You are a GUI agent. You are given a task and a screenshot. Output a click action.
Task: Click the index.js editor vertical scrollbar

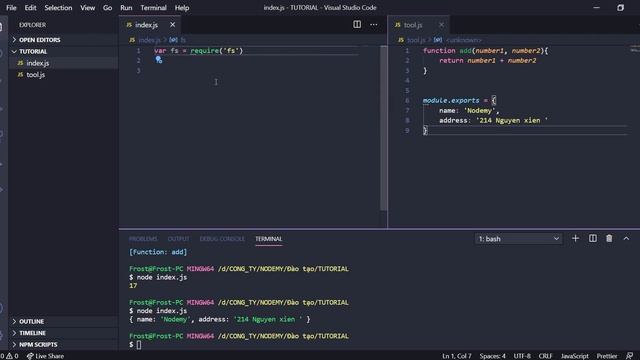tap(383, 127)
